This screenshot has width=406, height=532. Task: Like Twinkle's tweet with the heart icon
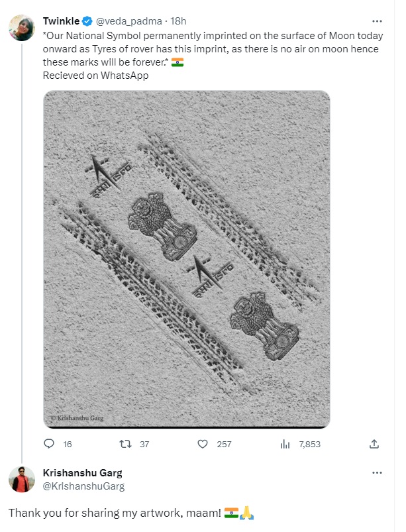point(205,444)
